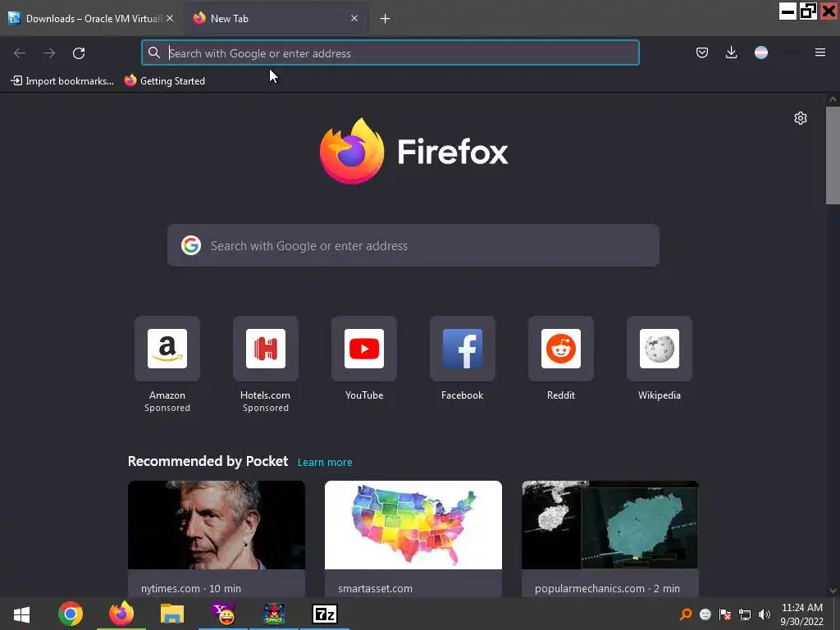840x630 pixels.
Task: Click the smartasset.com caption
Action: 375,588
